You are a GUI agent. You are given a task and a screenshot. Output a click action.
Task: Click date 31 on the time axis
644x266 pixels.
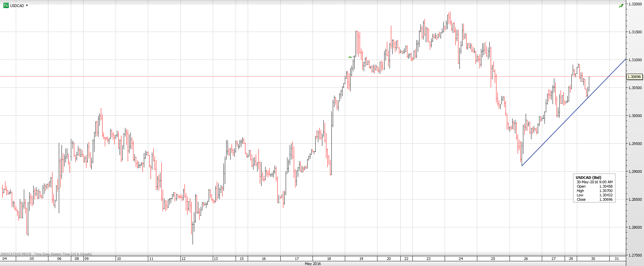point(616,259)
